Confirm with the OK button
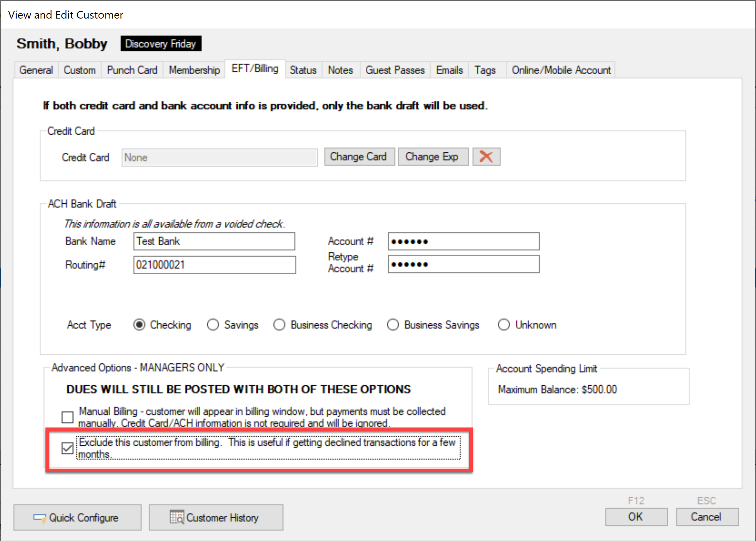Viewport: 756px width, 541px height. (x=636, y=517)
